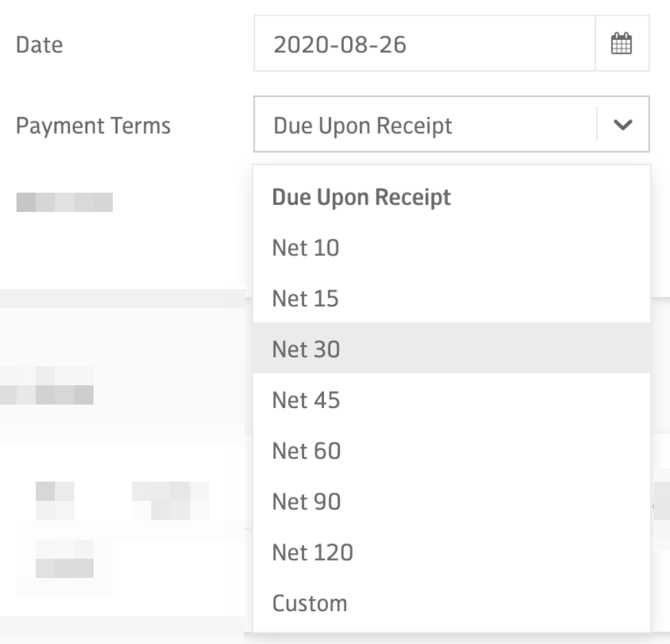Viewport: 670px width, 644px height.
Task: Select Net 120 payment term
Action: (x=451, y=552)
